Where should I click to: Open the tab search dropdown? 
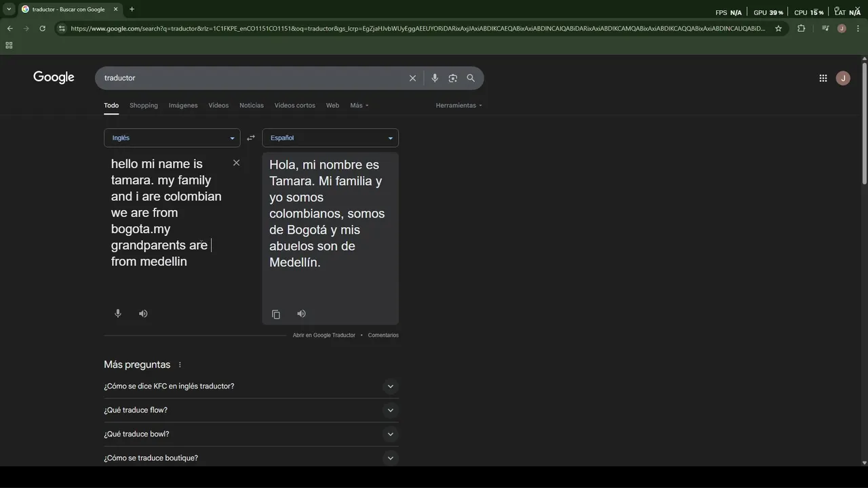[x=9, y=9]
